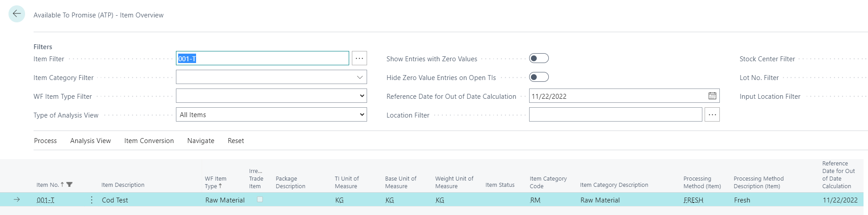The image size is (868, 215).
Task: Toggle Show Entries with Zero Values
Action: [539, 59]
